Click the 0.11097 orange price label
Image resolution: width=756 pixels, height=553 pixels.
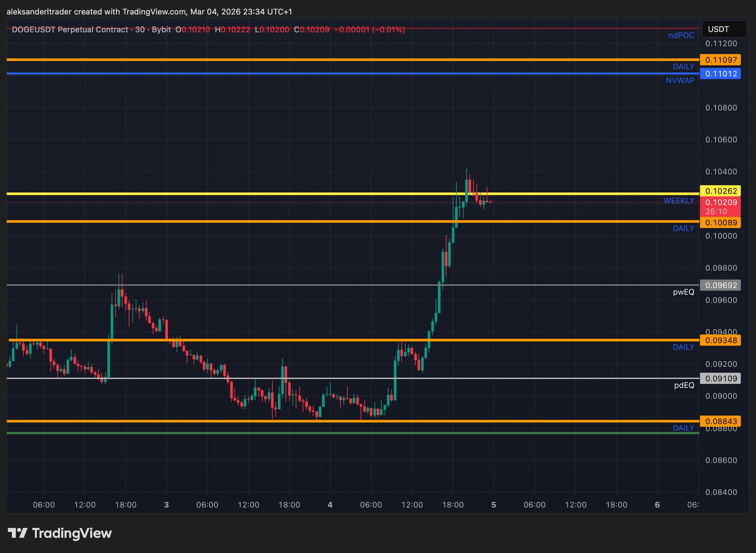coord(720,60)
